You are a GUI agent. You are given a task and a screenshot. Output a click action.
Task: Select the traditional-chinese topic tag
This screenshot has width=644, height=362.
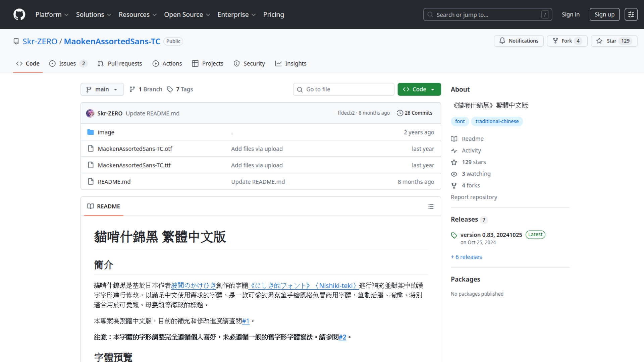(x=497, y=121)
